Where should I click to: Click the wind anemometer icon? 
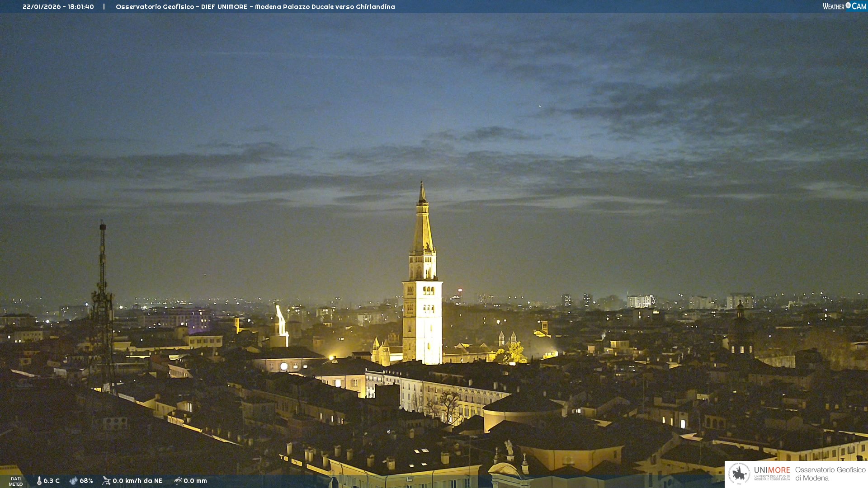click(x=106, y=481)
